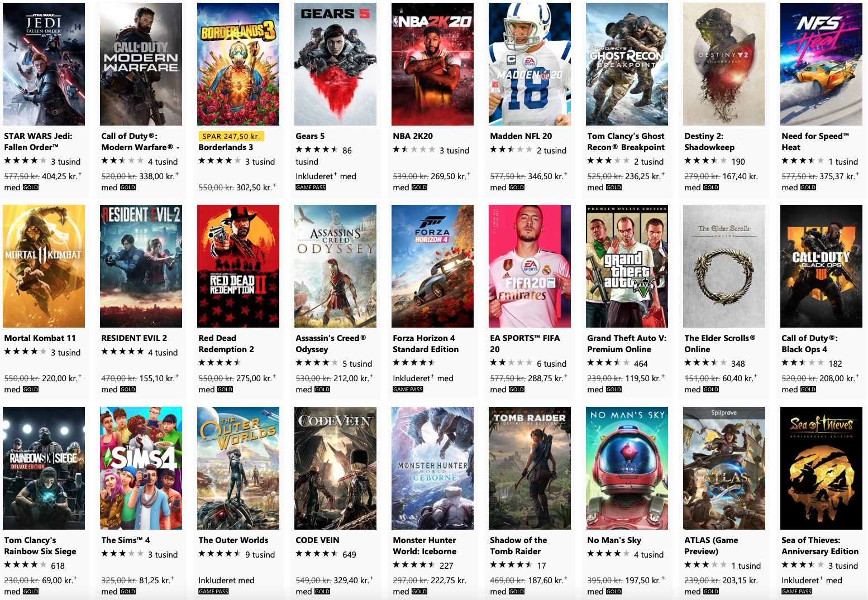Screen dimensions: 868x600
Task: Click the GOLD badge under RESIDENT EVIL 2
Action: (x=128, y=390)
